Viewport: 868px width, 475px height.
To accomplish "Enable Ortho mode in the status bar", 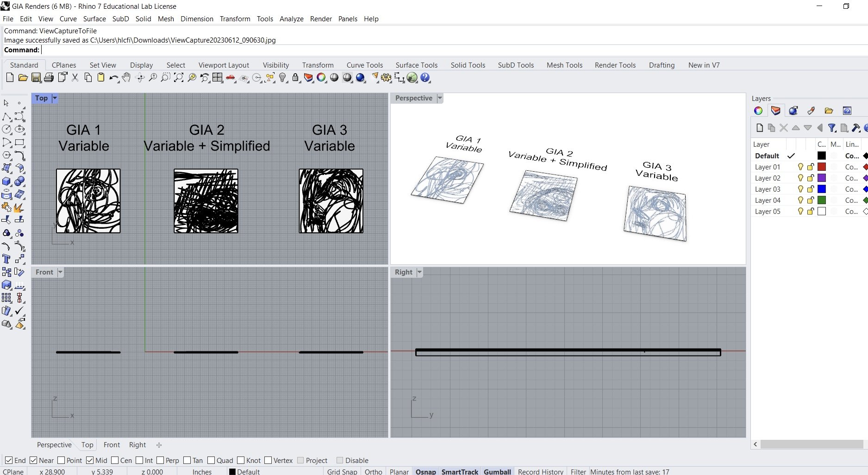I will [373, 471].
